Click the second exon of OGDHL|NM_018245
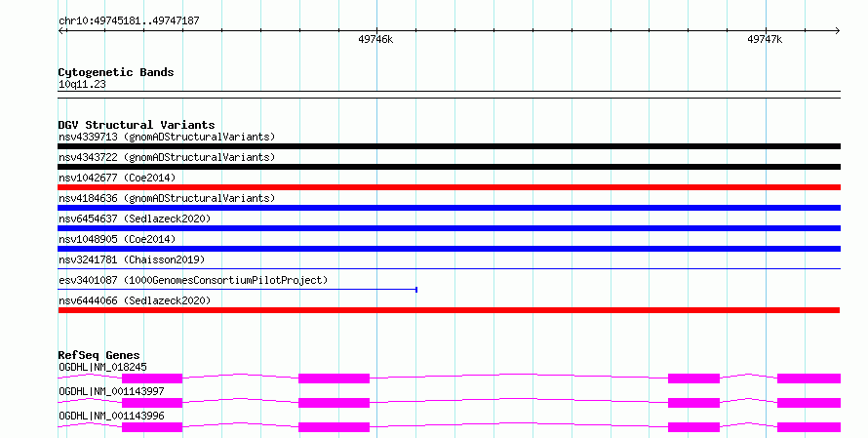Image resolution: width=868 pixels, height=438 pixels. tap(334, 378)
